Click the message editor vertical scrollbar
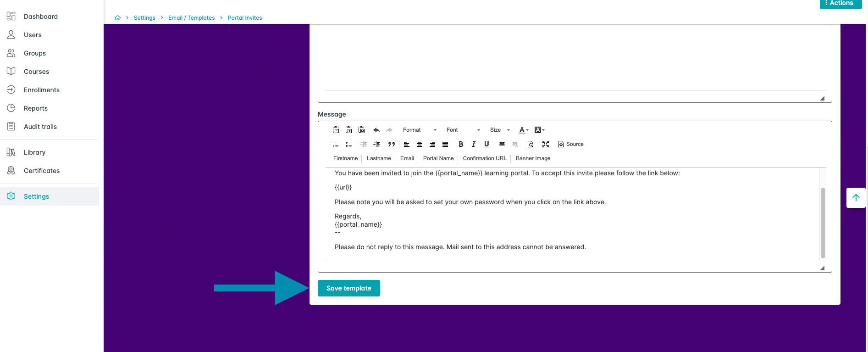The image size is (868, 352). (x=823, y=223)
